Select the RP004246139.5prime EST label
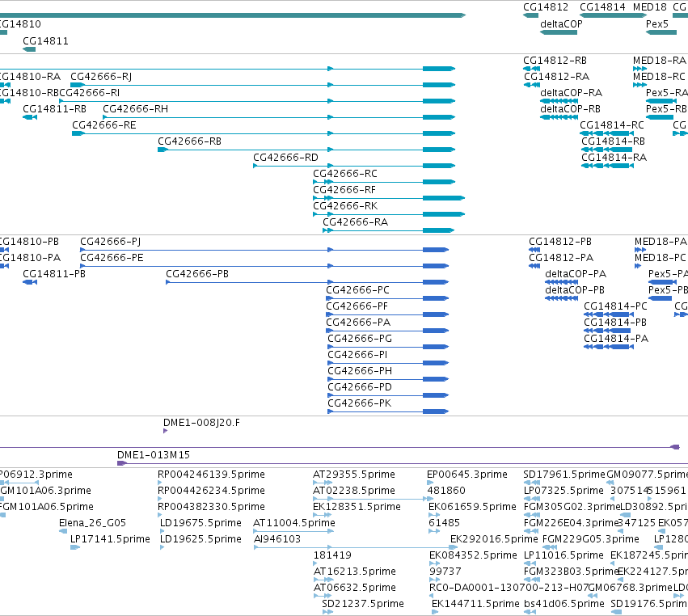 (x=211, y=475)
